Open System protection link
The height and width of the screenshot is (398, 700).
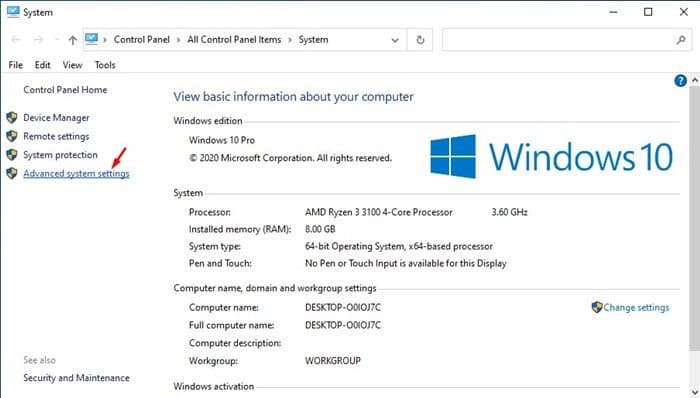pyautogui.click(x=60, y=155)
